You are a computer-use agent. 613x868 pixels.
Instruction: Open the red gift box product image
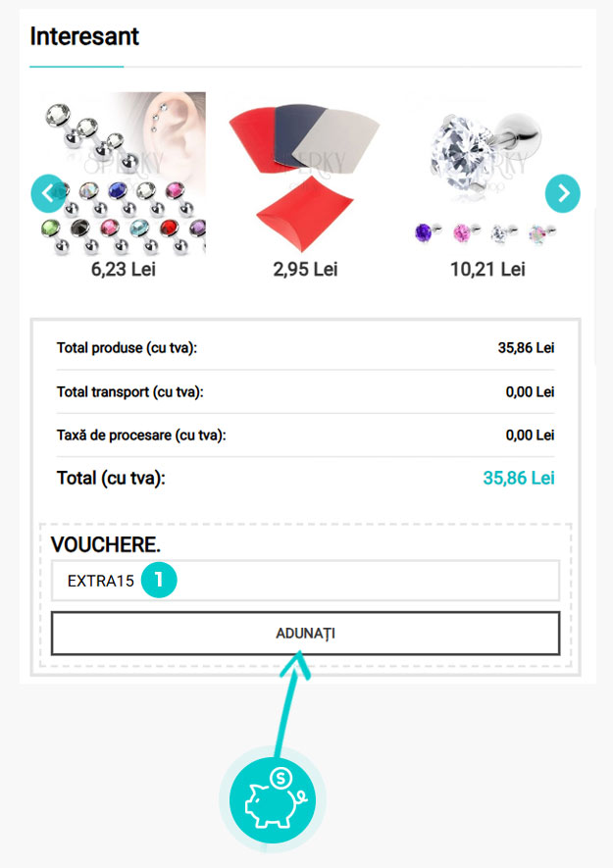point(305,172)
